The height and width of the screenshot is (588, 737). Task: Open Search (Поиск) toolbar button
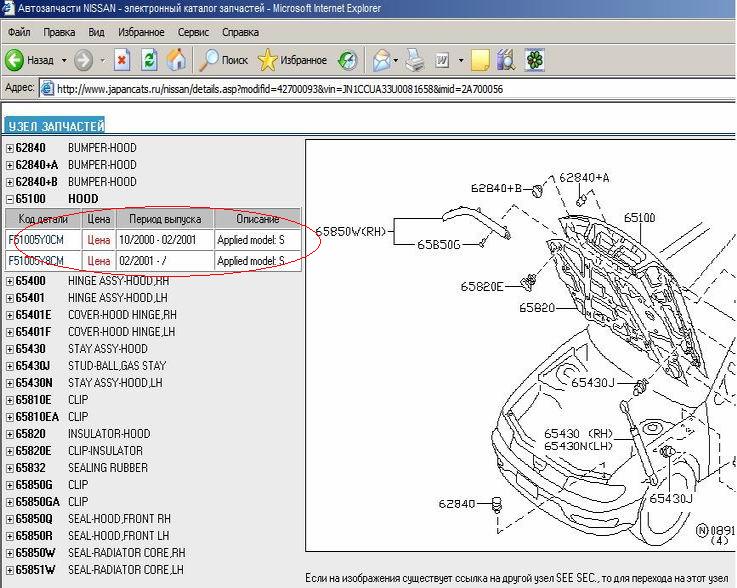(x=223, y=60)
